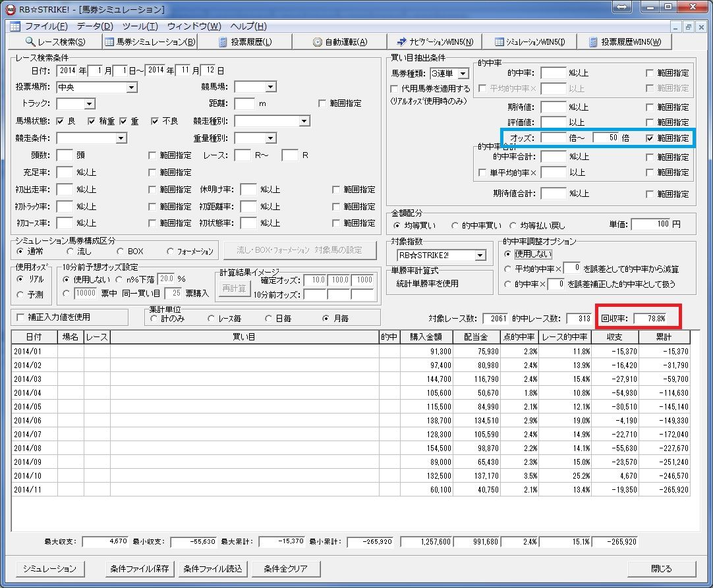Viewport: 713px width, 588px height.
Task: Click the 馬券シミュレーション toolbar table icon
Action: [x=109, y=41]
